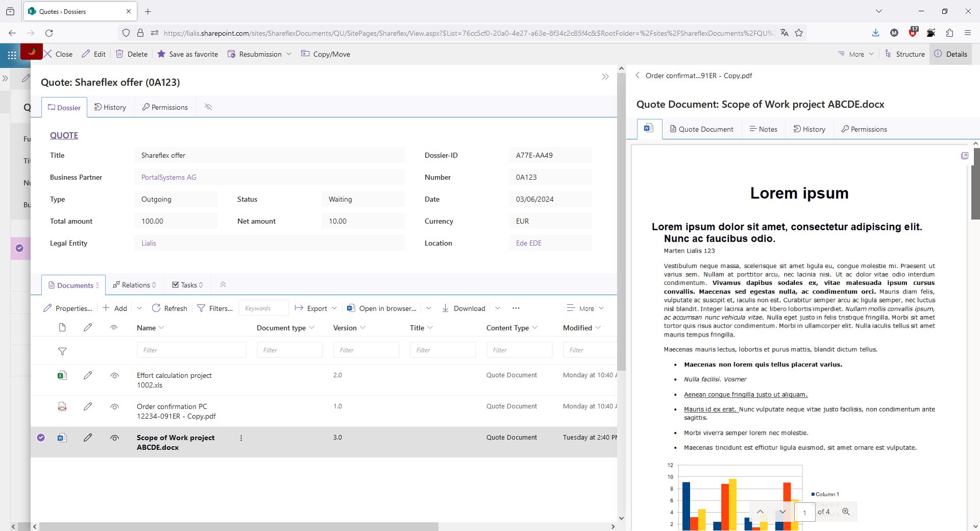Screen dimensions: 980x531
Task: Open the document via the Open in browser icon
Action: [351, 308]
